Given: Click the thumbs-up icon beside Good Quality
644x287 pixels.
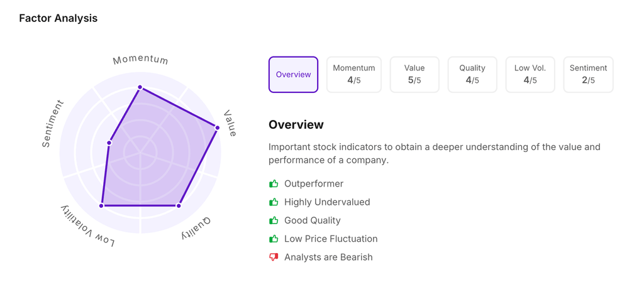Looking at the screenshot, I should 274,220.
